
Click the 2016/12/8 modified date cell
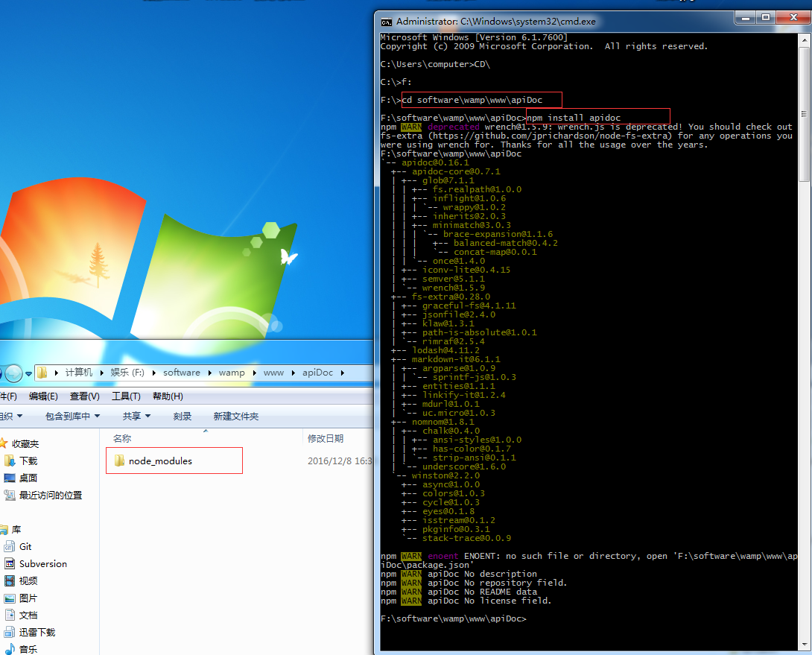[340, 461]
